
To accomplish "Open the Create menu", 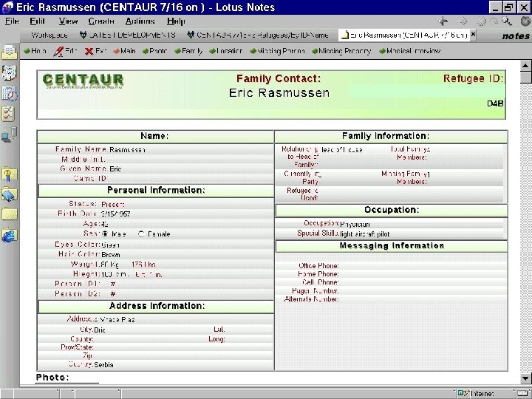I will (x=100, y=21).
